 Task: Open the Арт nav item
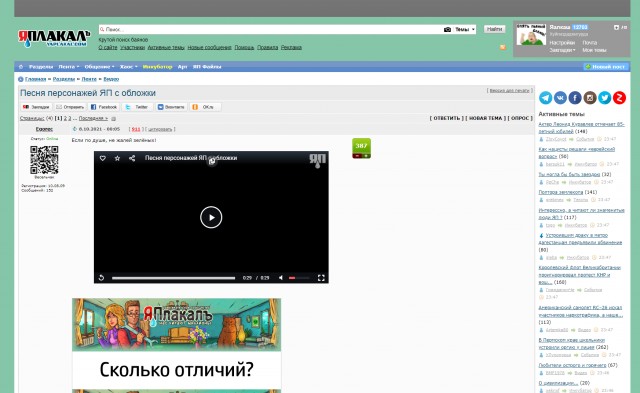click(182, 67)
